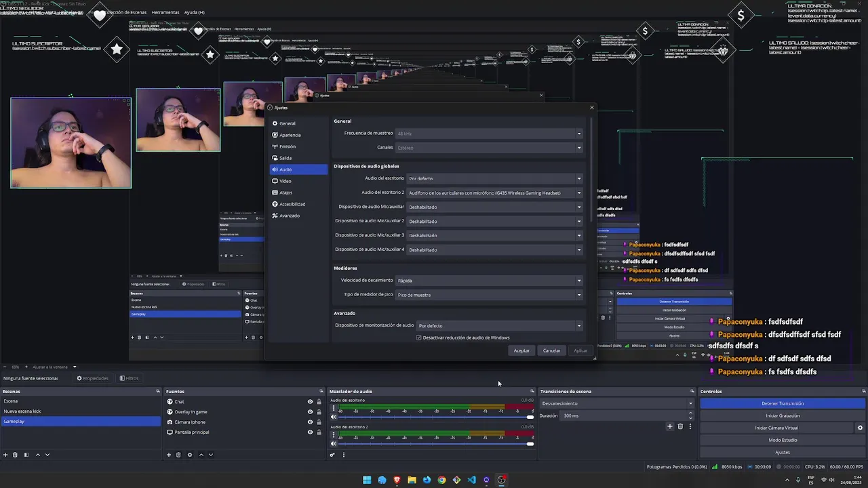The image size is (868, 488).
Task: Hide the Chat source with eye icon
Action: click(x=310, y=401)
